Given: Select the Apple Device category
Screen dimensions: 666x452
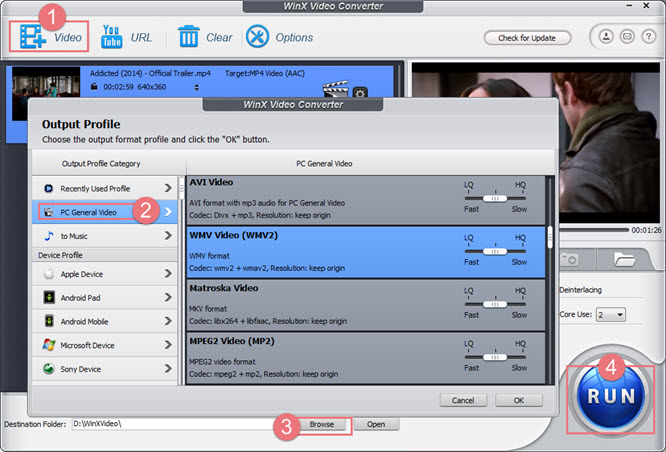Looking at the screenshot, I should click(x=105, y=274).
